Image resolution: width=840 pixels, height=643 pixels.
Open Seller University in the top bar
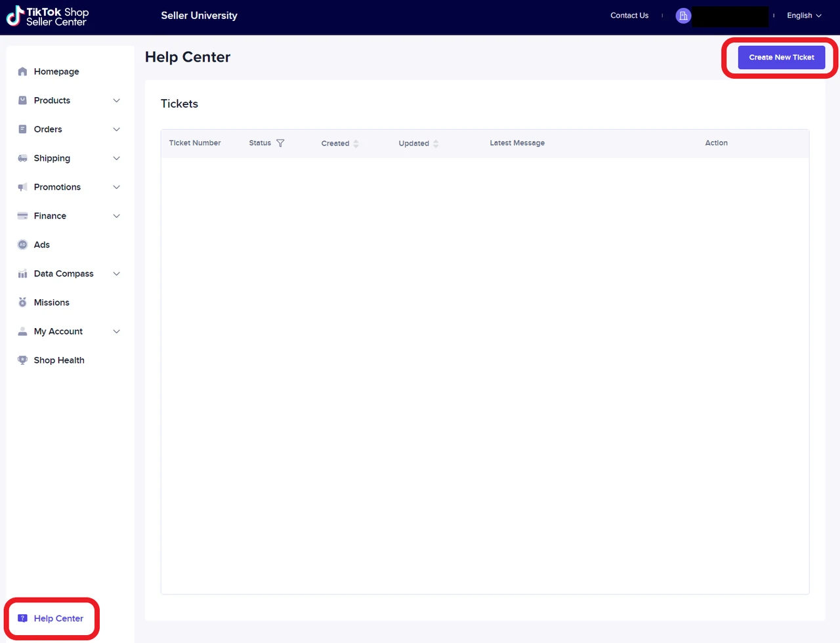click(199, 16)
